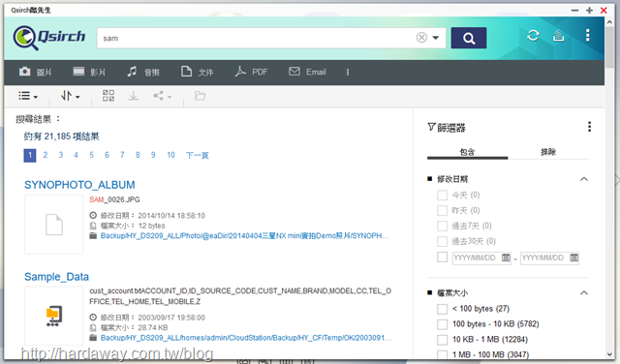Open the list view mode dropdown
Screen dimensions: 620x364
tap(28, 96)
